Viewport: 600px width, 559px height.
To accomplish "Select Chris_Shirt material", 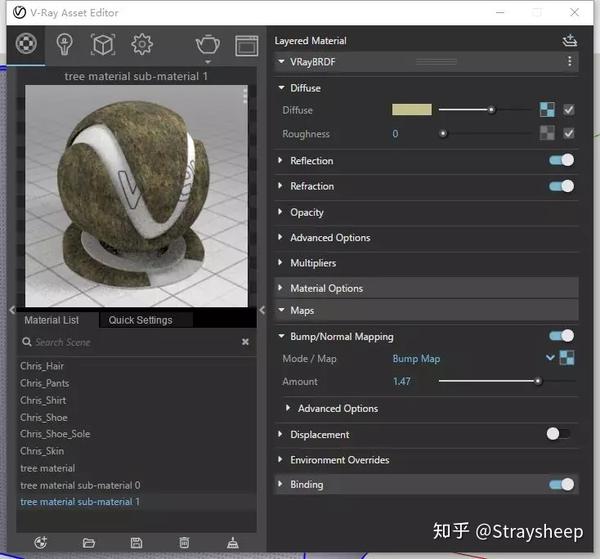I will [x=43, y=400].
